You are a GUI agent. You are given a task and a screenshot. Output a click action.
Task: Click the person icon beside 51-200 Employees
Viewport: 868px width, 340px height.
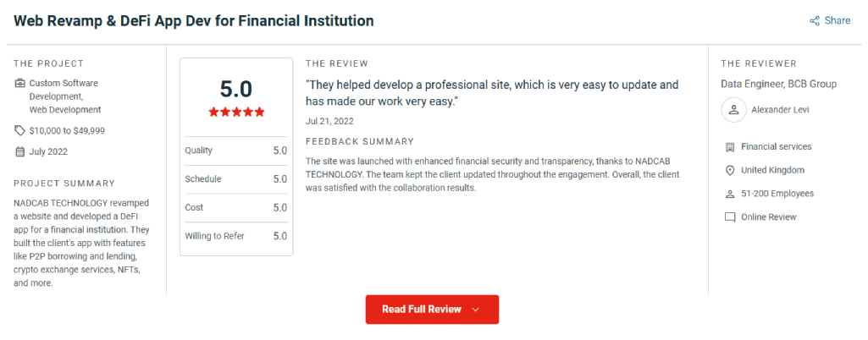tap(730, 194)
